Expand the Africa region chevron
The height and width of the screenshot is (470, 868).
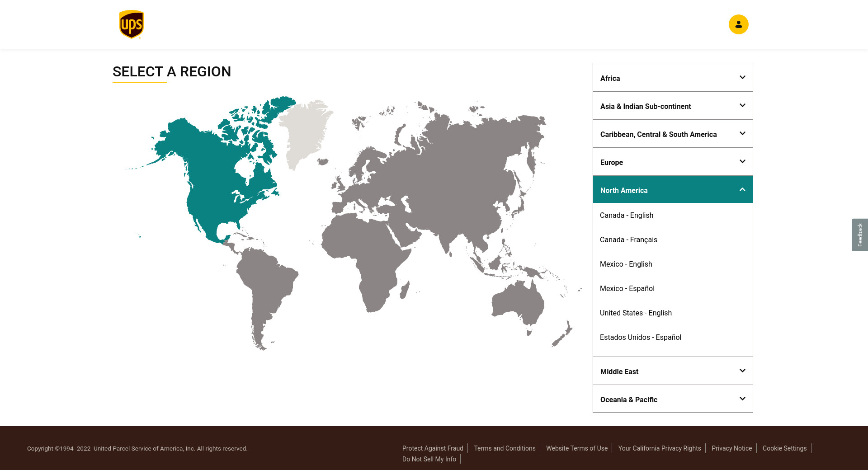(742, 78)
